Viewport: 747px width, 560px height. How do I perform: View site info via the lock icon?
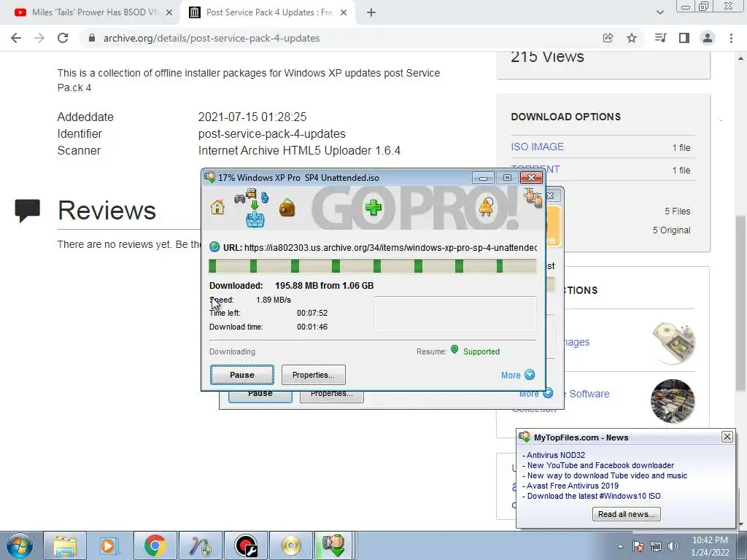click(x=92, y=38)
